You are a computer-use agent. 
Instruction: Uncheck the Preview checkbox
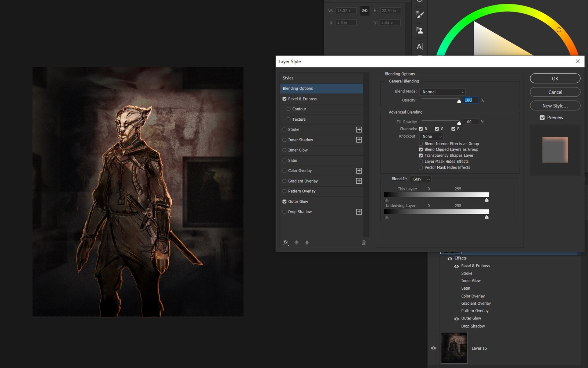542,118
